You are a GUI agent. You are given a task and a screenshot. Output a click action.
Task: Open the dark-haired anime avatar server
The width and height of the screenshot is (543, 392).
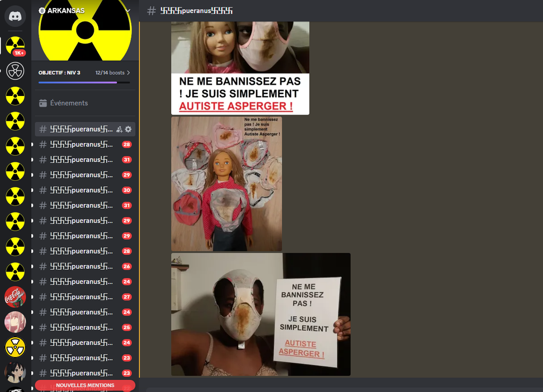coord(15,372)
